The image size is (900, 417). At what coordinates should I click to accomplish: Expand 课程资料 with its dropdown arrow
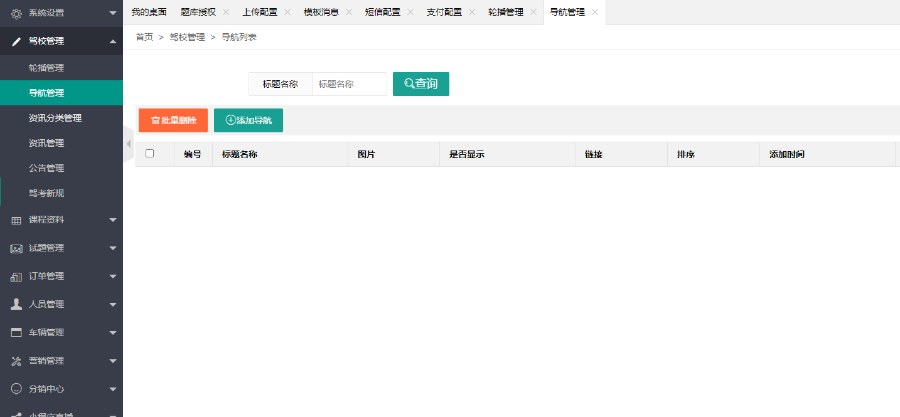(x=113, y=220)
